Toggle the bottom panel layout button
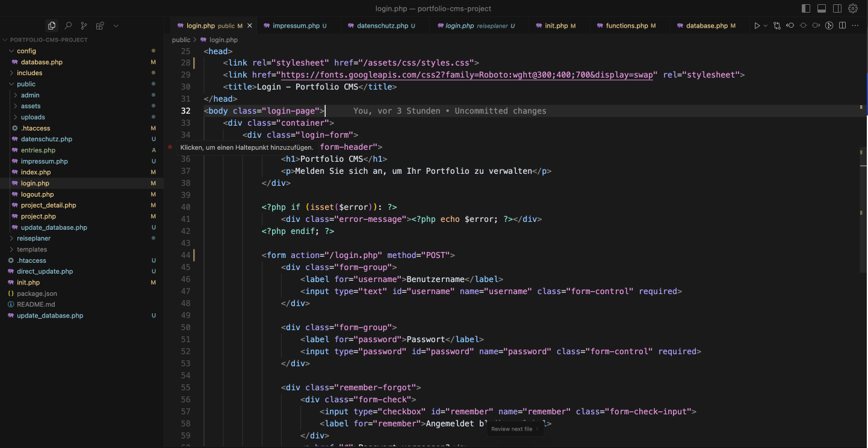 (822, 8)
